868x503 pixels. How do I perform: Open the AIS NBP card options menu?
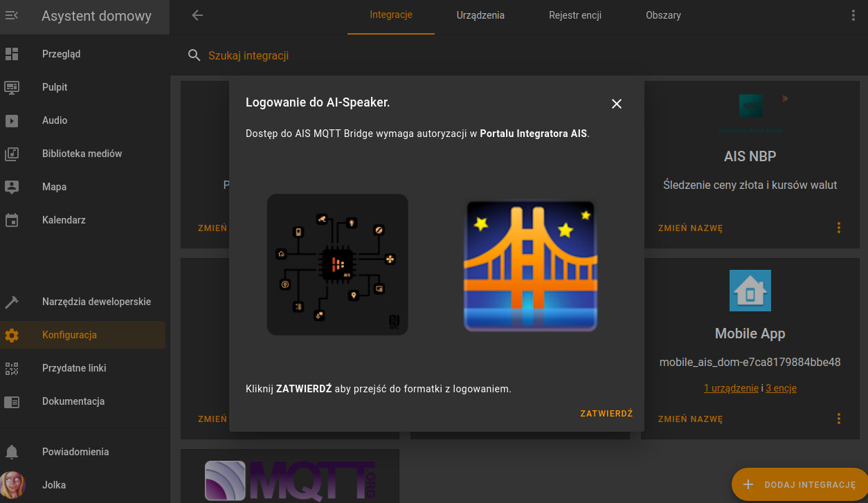point(839,228)
